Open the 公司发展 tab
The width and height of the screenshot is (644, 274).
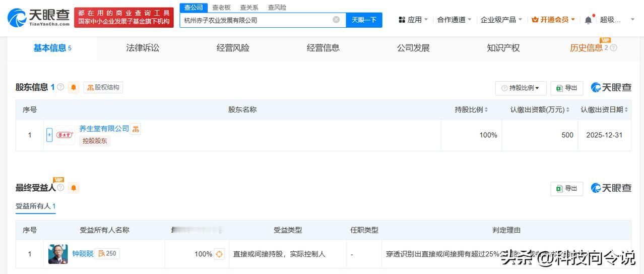(x=413, y=48)
